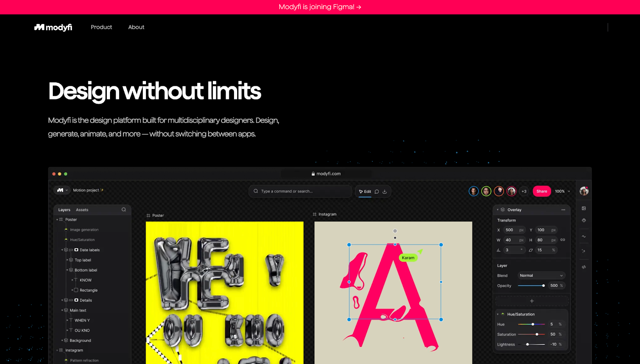Activate the Edit mode tab
Image resolution: width=640 pixels, height=364 pixels.
click(365, 192)
